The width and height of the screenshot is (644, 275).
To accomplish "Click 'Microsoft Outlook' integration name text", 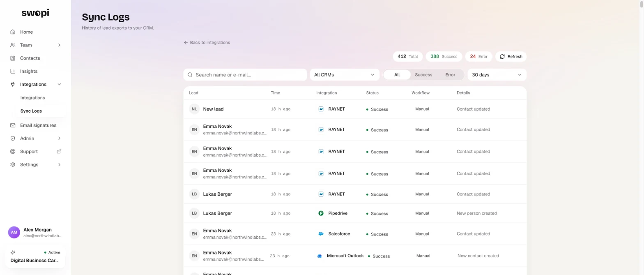I will (345, 256).
